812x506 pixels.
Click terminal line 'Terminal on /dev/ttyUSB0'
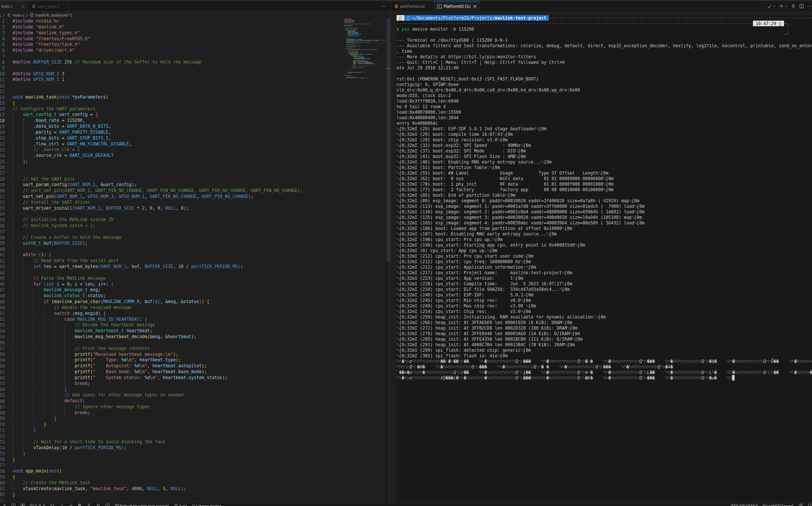click(452, 40)
